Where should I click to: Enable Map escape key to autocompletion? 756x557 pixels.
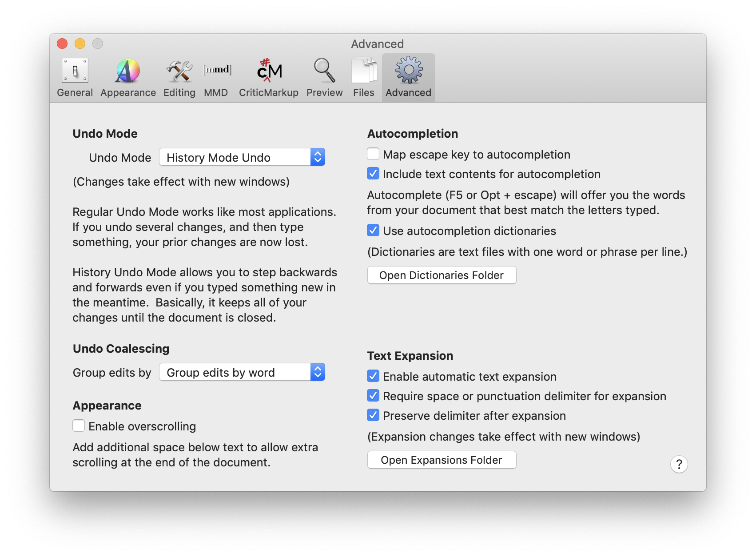373,154
